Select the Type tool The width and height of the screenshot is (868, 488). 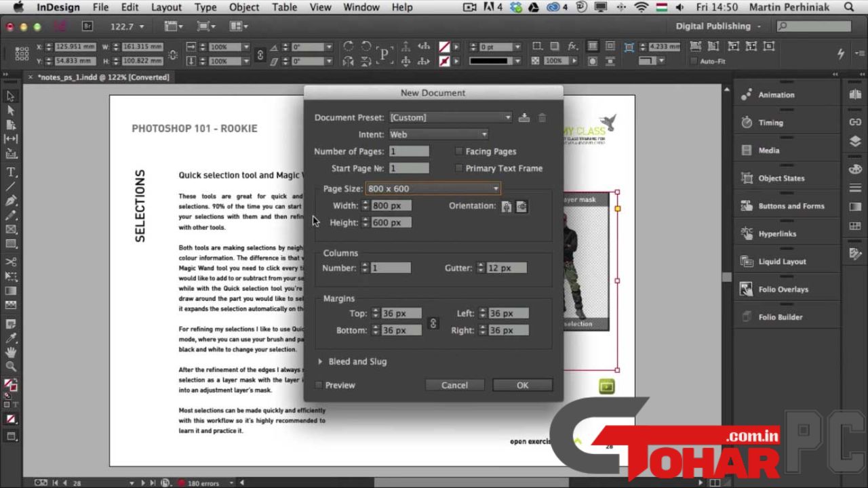(x=11, y=172)
